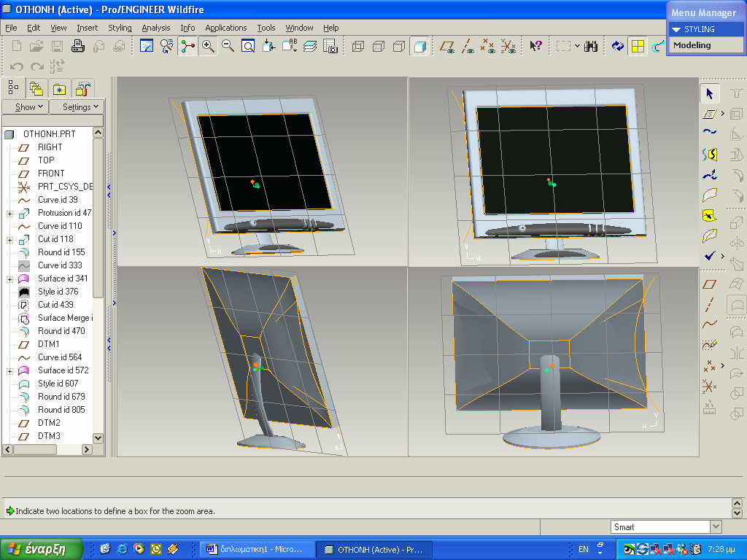
Task: Open the Styling menu
Action: tap(120, 28)
